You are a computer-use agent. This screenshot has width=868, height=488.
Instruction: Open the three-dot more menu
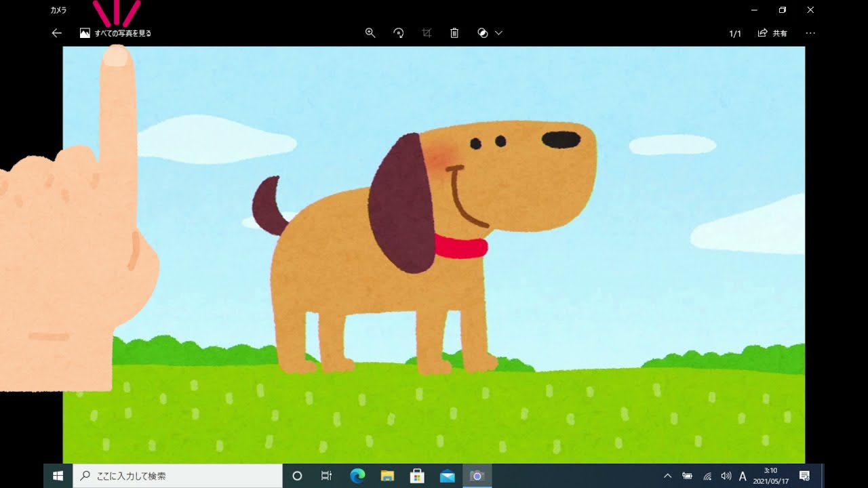click(x=810, y=33)
